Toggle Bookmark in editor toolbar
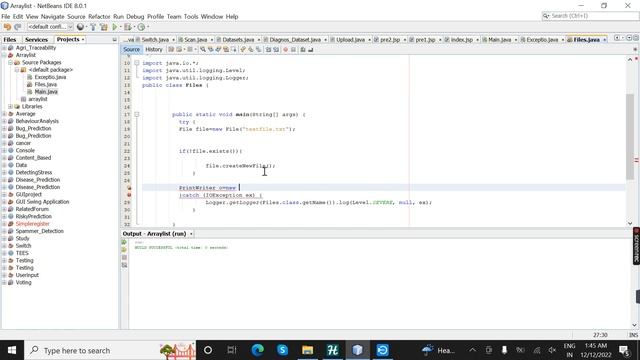The width and height of the screenshot is (640, 360). pyautogui.click(x=258, y=49)
